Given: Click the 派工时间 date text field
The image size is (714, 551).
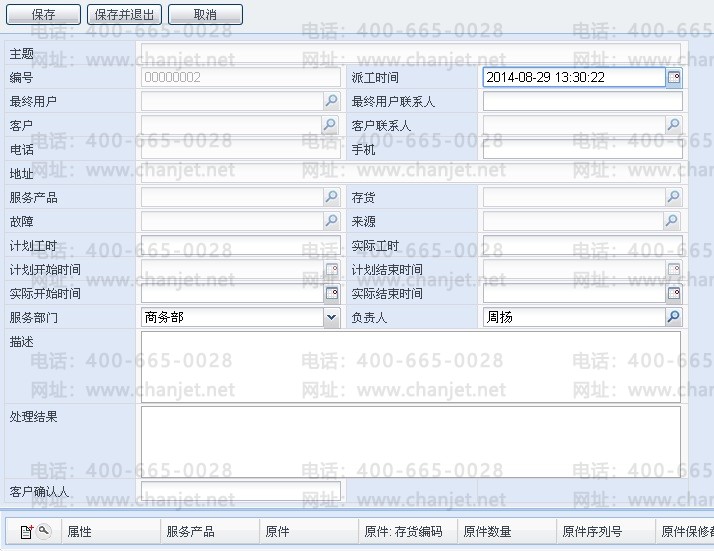Looking at the screenshot, I should tap(574, 77).
